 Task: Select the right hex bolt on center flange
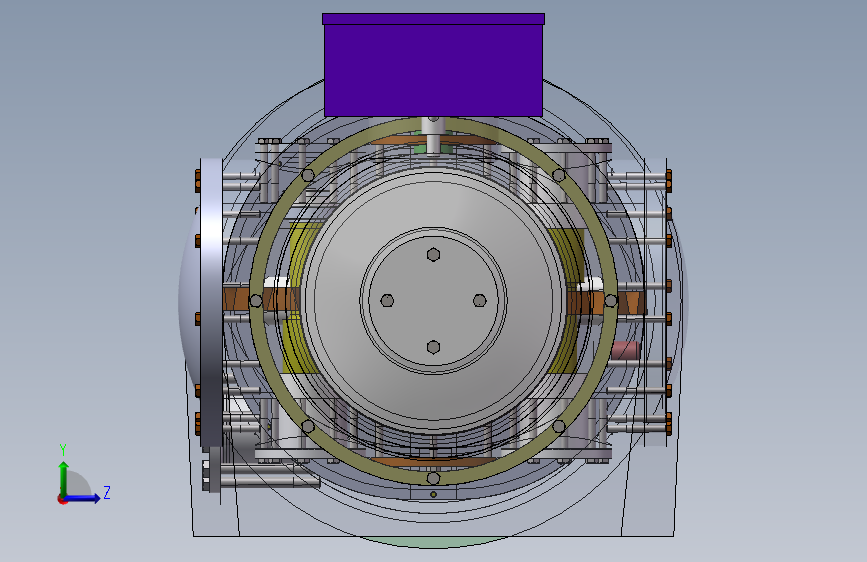coord(480,300)
